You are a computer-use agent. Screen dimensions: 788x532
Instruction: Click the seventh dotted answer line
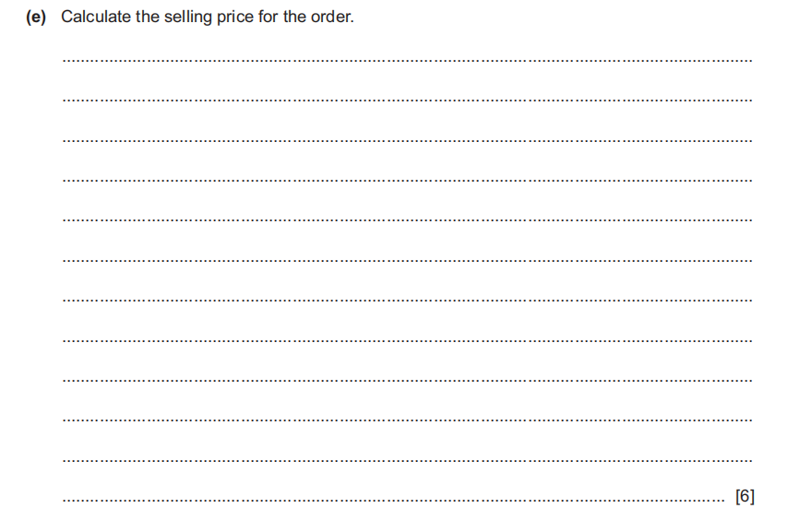coord(406,301)
